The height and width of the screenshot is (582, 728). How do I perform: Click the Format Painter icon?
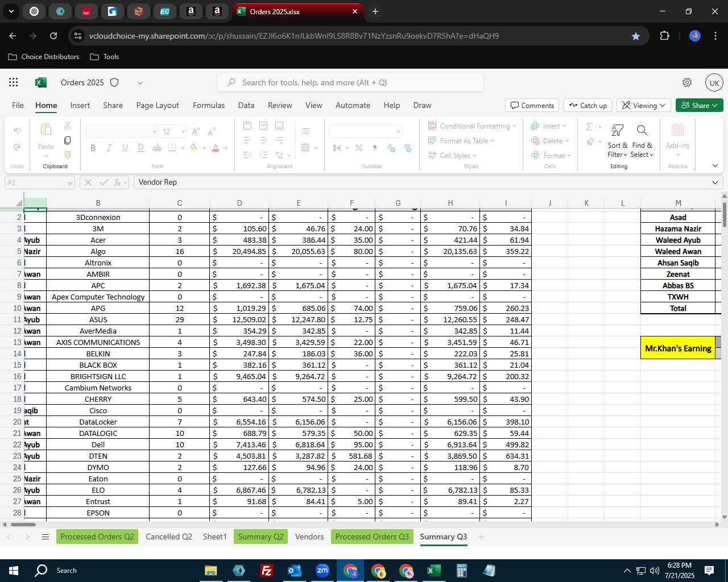coord(68,155)
